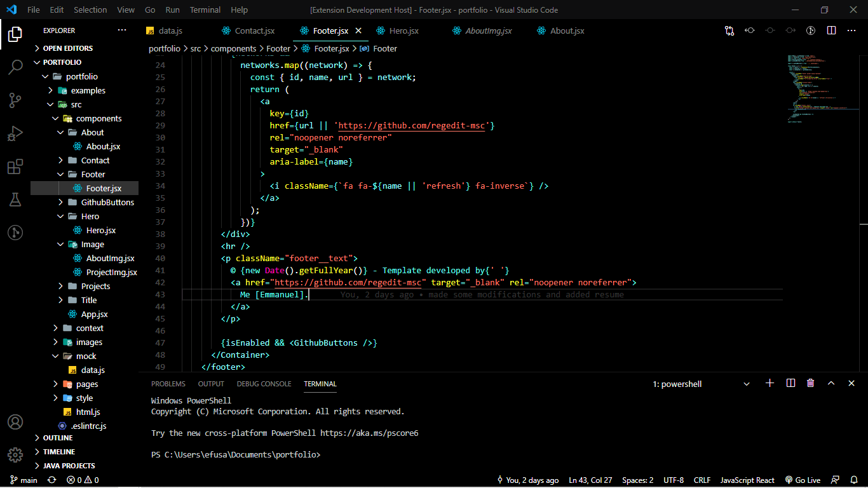The height and width of the screenshot is (488, 868).
Task: Toggle the split terminal button
Action: coord(790,383)
